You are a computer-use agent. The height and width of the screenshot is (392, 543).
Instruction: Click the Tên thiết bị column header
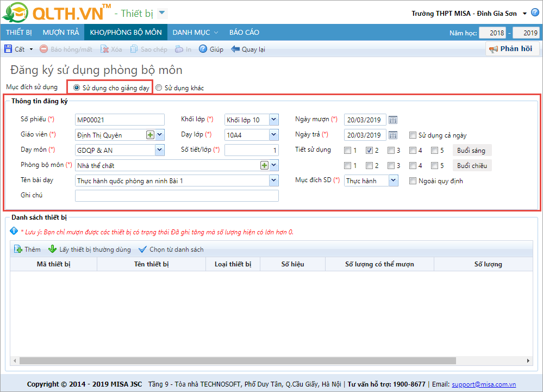(151, 264)
